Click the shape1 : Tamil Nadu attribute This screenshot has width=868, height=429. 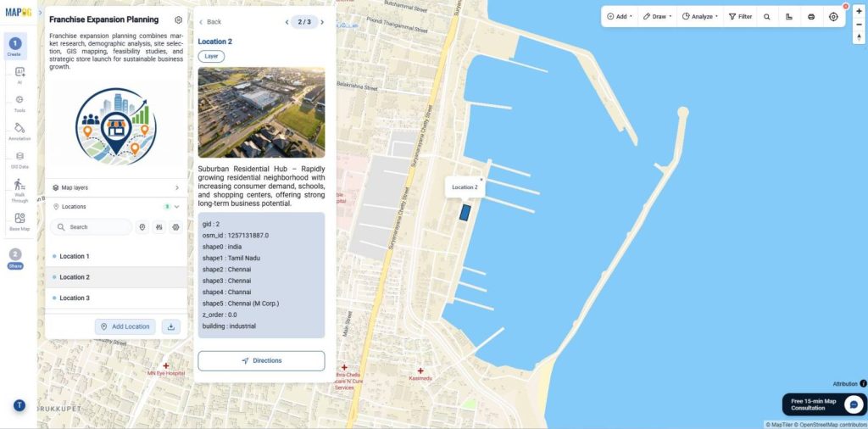[x=231, y=258]
